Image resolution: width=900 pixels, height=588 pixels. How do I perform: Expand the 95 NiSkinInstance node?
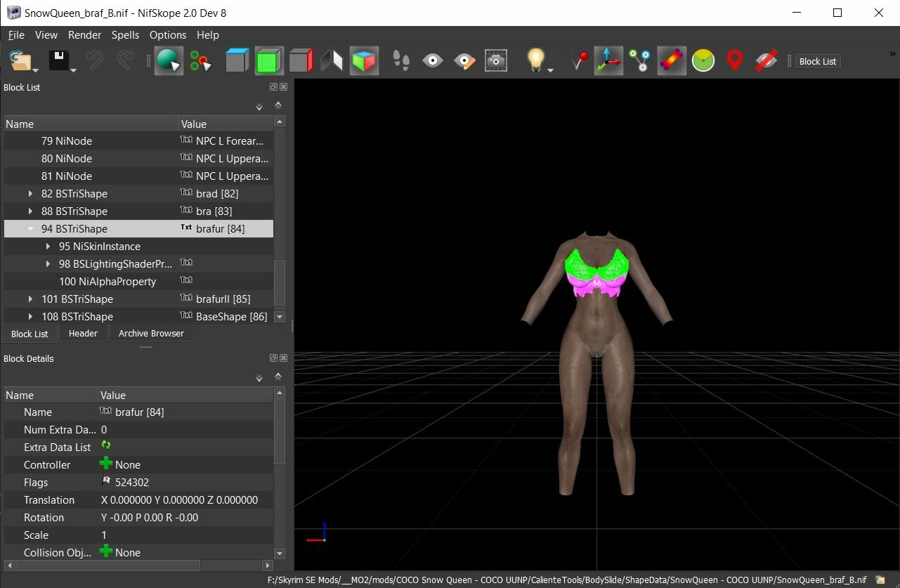coord(48,246)
